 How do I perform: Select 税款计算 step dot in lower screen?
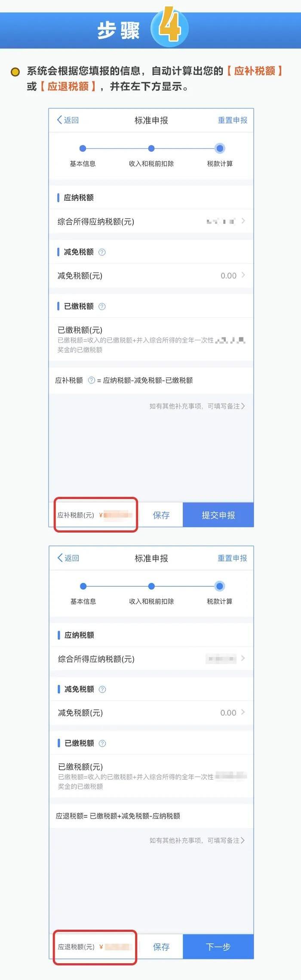tap(220, 586)
